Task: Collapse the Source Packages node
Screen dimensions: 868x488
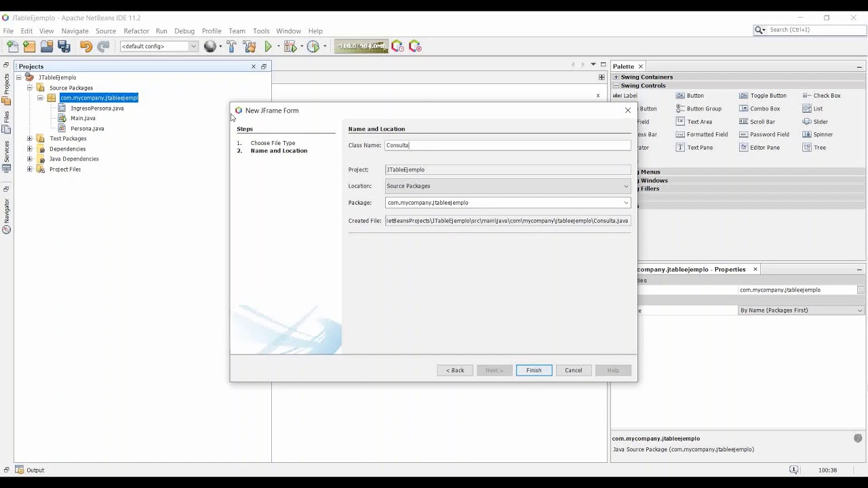Action: (30, 87)
